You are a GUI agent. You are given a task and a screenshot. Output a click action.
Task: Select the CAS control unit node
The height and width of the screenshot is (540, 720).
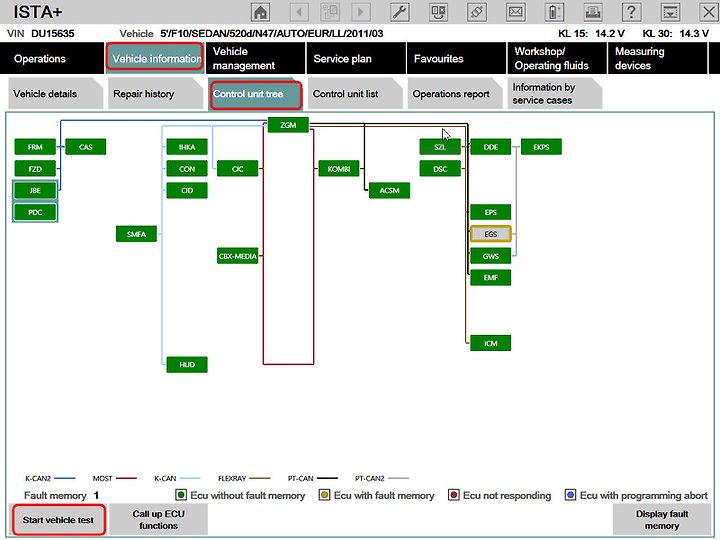[85, 147]
